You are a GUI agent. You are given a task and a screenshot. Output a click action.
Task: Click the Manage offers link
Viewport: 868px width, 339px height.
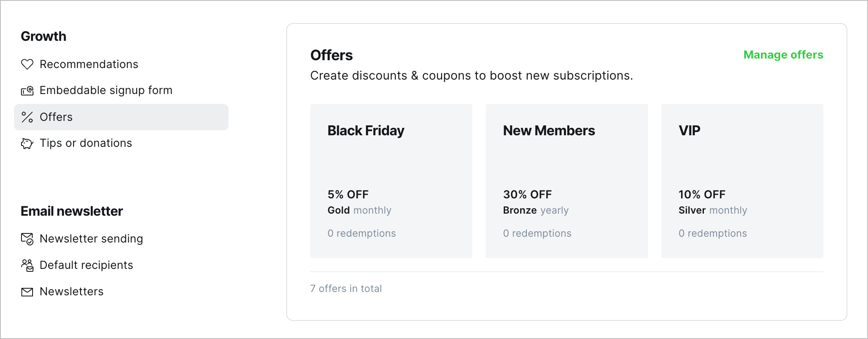[x=783, y=54]
